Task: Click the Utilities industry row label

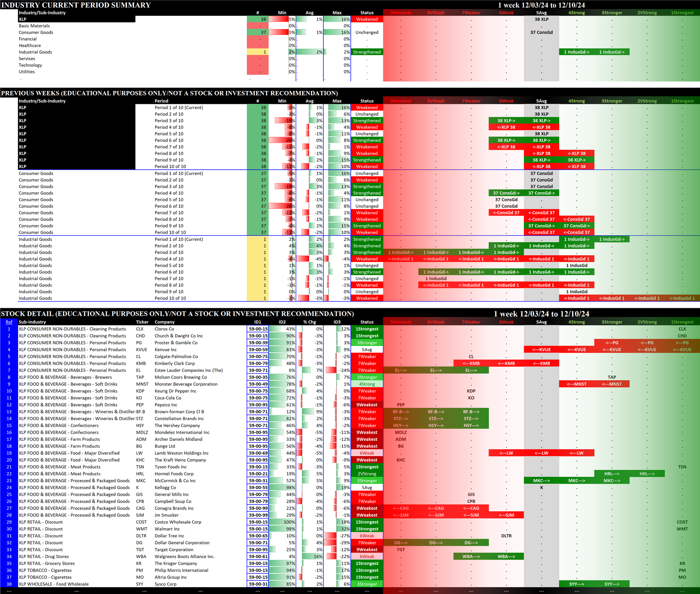Action: click(x=27, y=72)
